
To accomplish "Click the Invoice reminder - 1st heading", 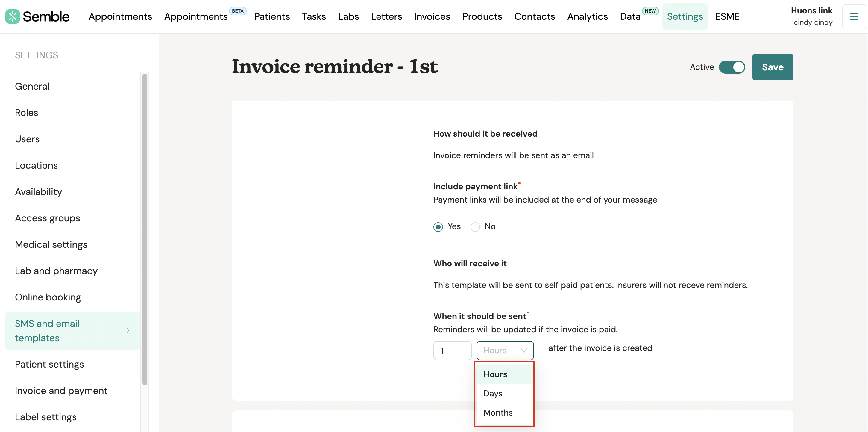I will pyautogui.click(x=335, y=66).
